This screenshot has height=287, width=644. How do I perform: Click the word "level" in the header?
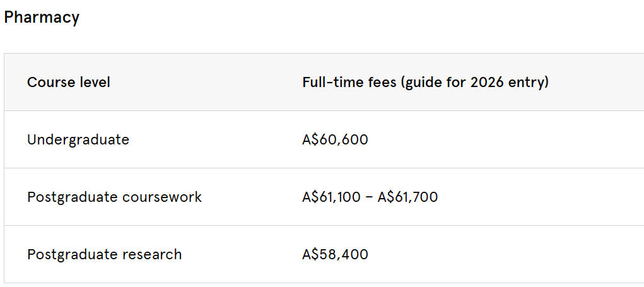pyautogui.click(x=95, y=82)
